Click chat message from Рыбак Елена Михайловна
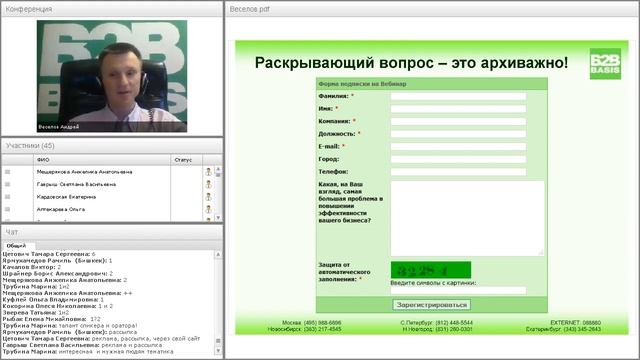640x360 pixels. pos(51,319)
